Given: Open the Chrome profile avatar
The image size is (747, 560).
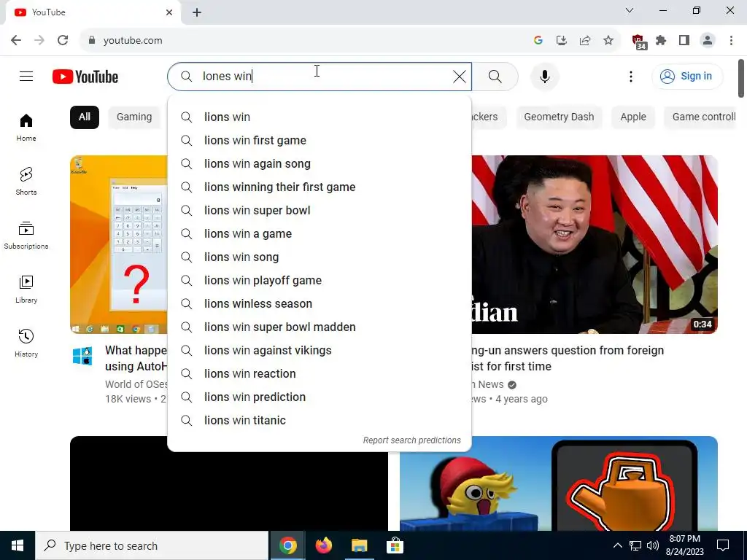Looking at the screenshot, I should [708, 41].
